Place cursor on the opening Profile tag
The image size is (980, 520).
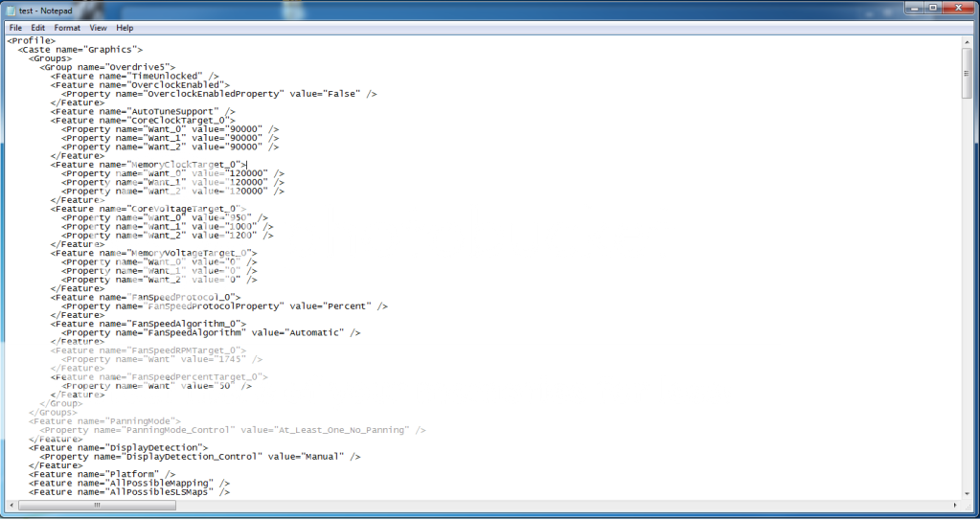(x=31, y=40)
